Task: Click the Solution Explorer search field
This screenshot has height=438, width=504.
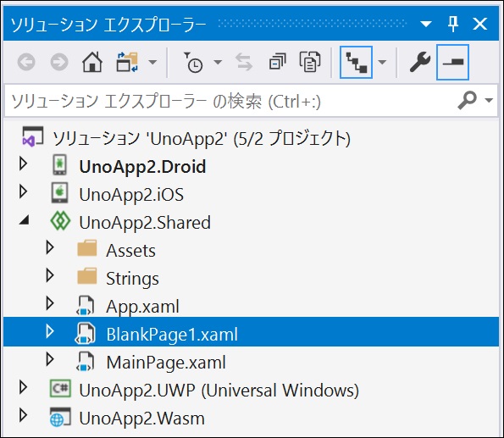Action: (231, 101)
